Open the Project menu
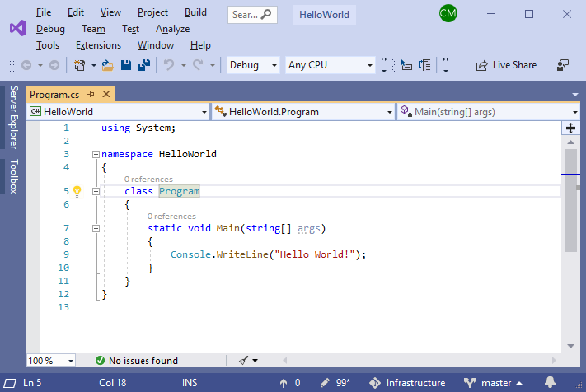The image size is (586, 392). 152,12
